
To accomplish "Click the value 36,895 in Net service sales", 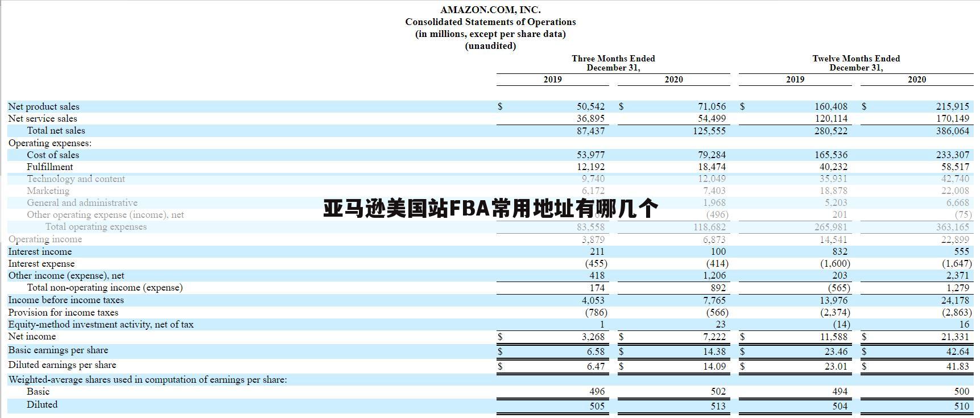I will pyautogui.click(x=590, y=119).
